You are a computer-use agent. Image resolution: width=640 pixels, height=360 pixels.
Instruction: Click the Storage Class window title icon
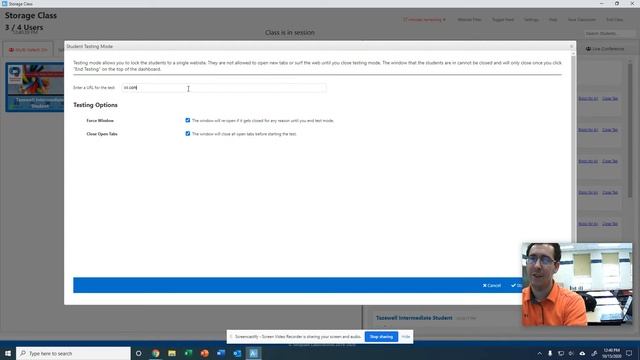(x=4, y=3)
